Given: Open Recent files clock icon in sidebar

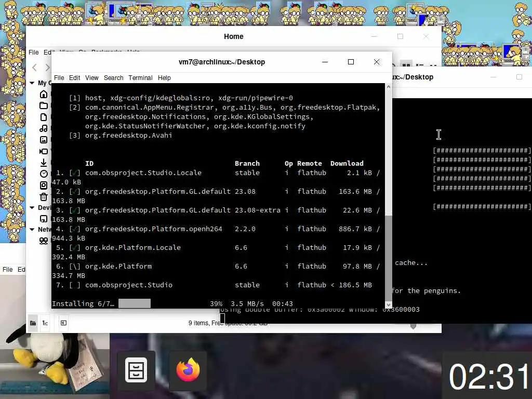Looking at the screenshot, I should [x=44, y=174].
